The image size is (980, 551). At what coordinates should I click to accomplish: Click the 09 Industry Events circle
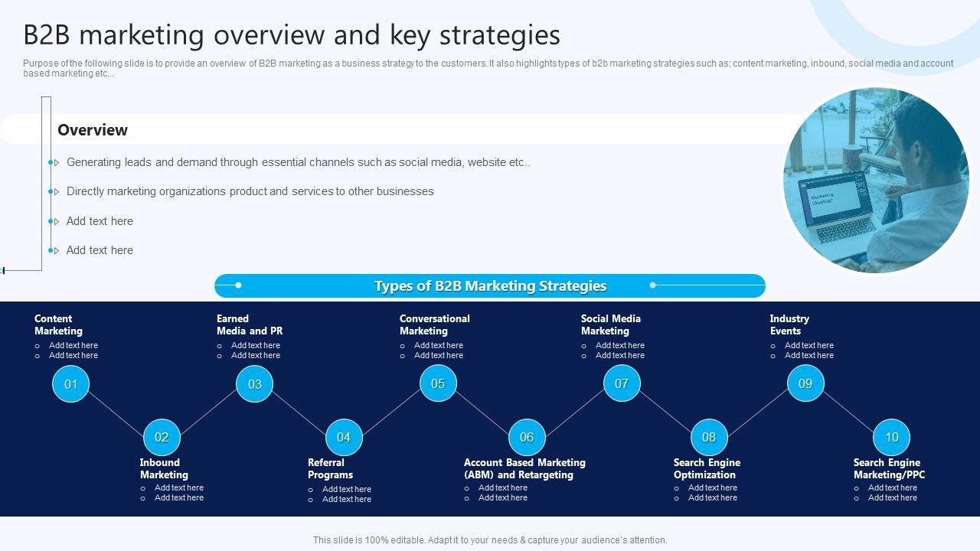(x=805, y=383)
